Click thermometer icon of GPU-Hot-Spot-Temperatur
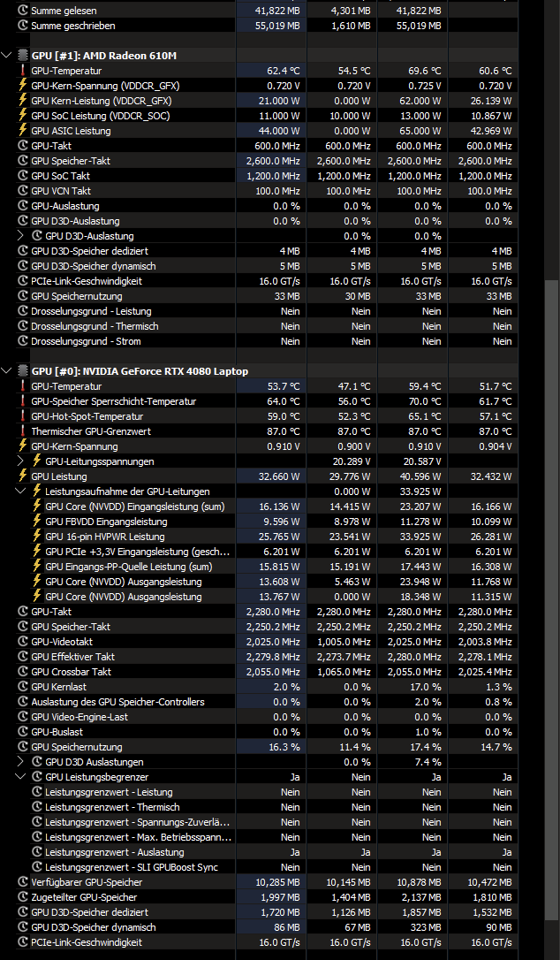 tap(23, 416)
